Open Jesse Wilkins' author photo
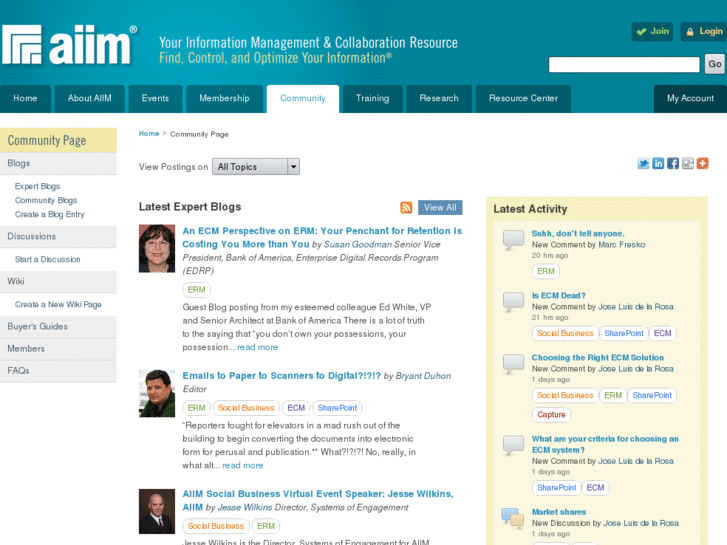Viewport: 727px width, 545px height. [157, 511]
